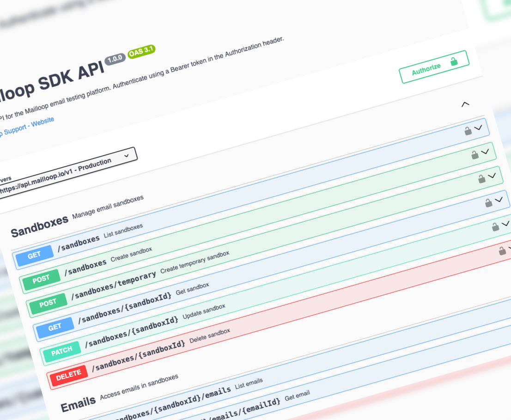Click the green lock inside the Authorize button

tap(454, 62)
